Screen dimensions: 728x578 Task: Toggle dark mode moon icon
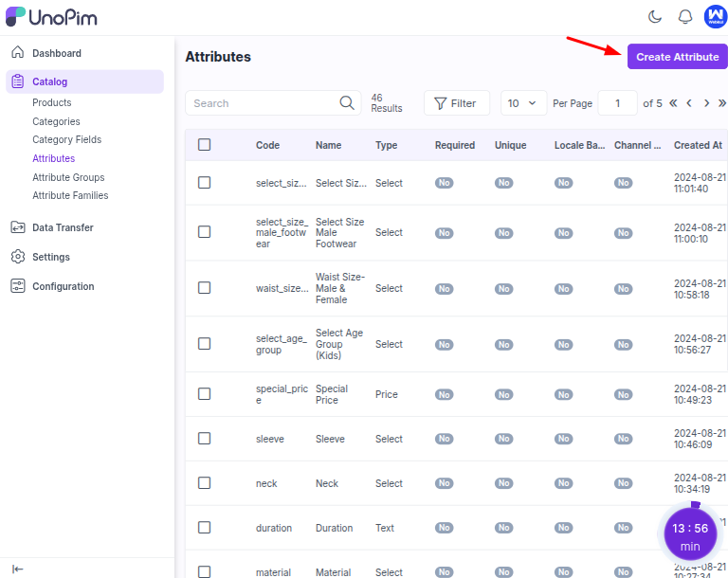655,17
